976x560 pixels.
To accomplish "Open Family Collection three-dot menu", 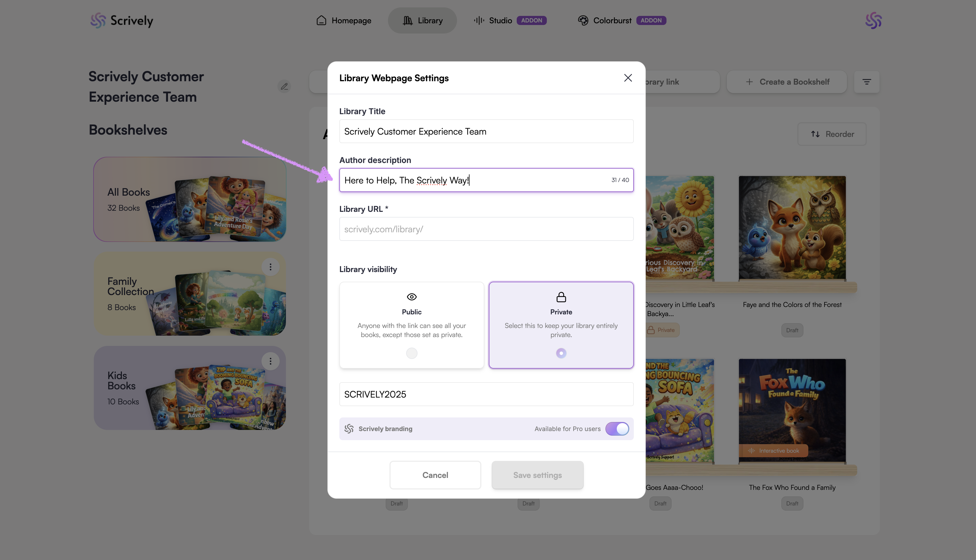I will tap(270, 267).
